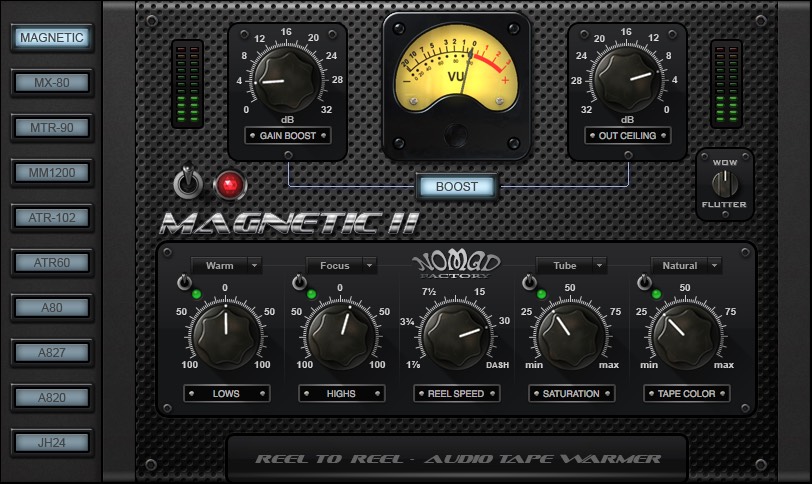
Task: Click the DASH reel speed marking
Action: (497, 365)
